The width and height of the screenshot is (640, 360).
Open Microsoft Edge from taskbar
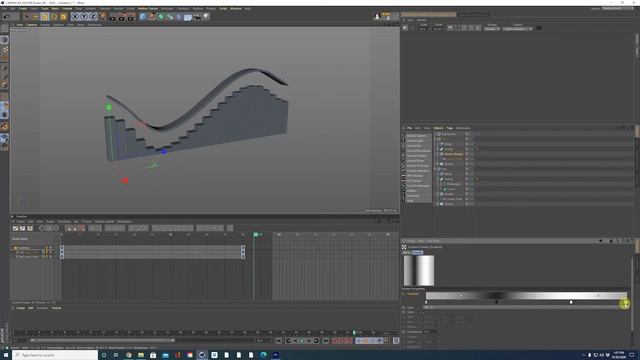(263, 355)
